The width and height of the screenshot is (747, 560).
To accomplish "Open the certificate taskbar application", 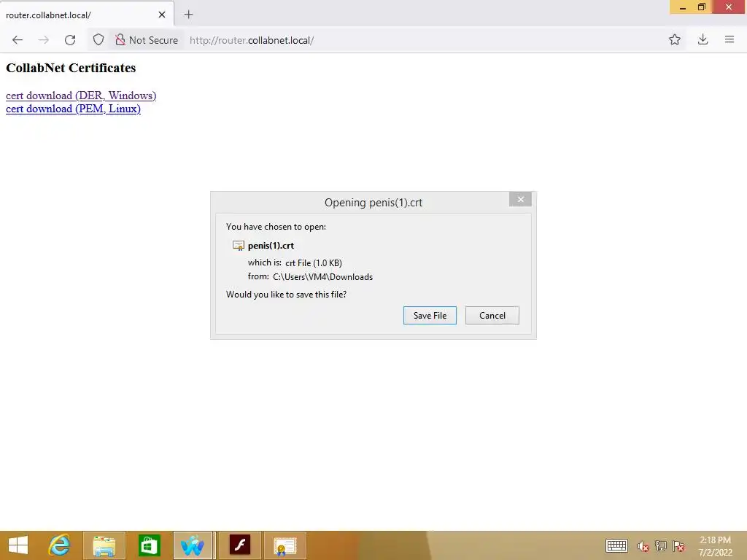I will coord(285,545).
